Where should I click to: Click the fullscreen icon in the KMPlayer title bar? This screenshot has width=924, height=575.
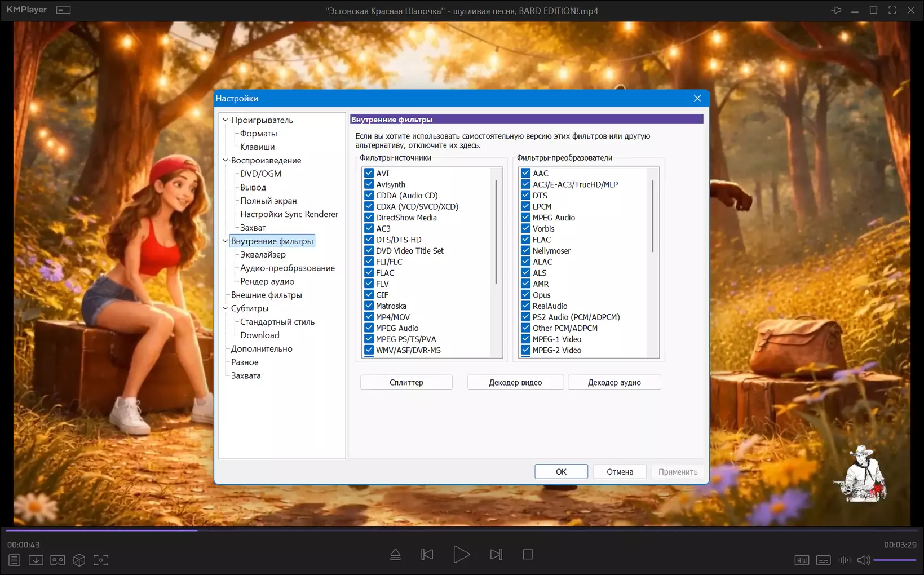click(x=892, y=10)
